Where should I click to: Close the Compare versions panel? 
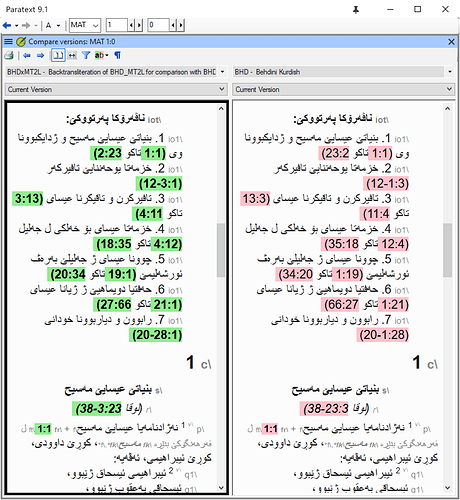[x=451, y=42]
